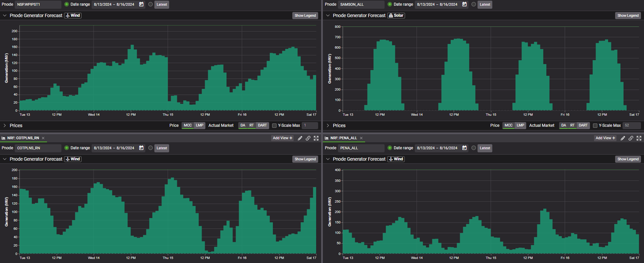The width and height of the screenshot is (644, 263).
Task: Select LMP price option under NSP.WPIPST1 chart
Action: (200, 126)
